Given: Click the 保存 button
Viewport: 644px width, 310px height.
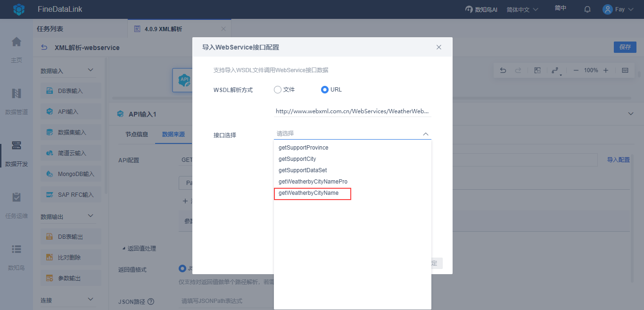Looking at the screenshot, I should click(x=625, y=47).
